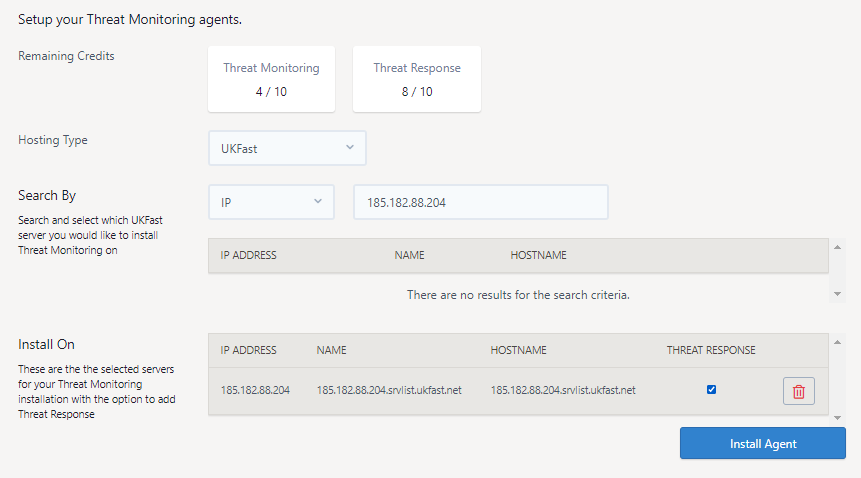
Task: Click the THREAT RESPONSE column header
Action: [x=711, y=350]
